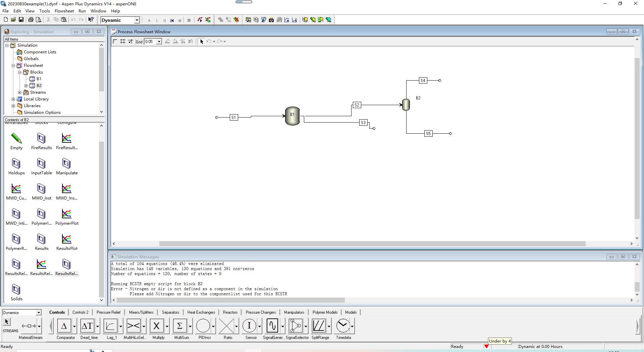Select Globals in the tree
Image resolution: width=644 pixels, height=352 pixels.
[x=31, y=59]
